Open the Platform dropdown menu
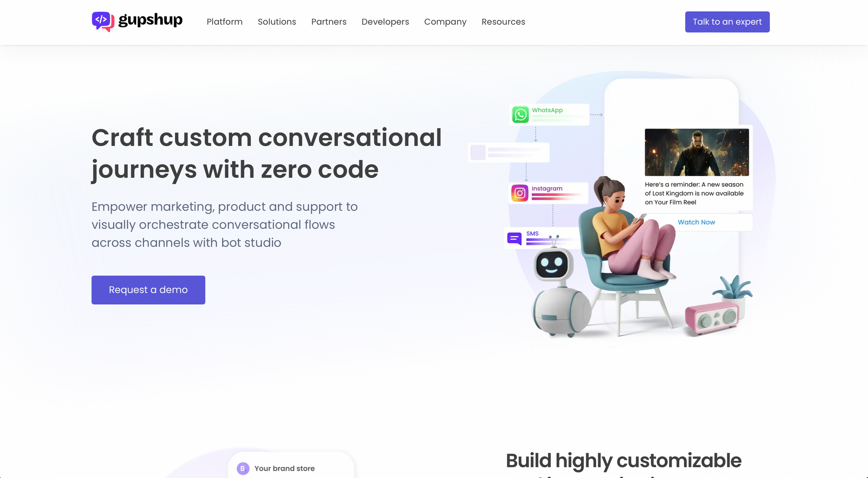This screenshot has height=478, width=868. click(224, 21)
